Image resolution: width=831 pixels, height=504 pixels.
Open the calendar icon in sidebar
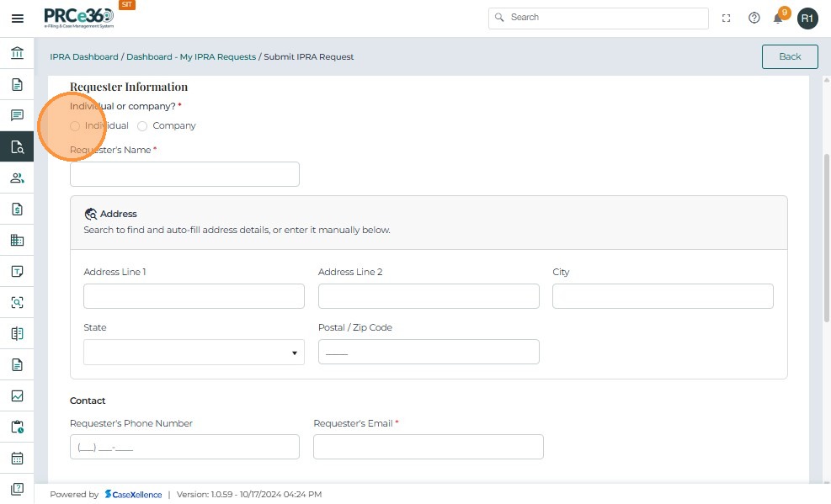click(17, 459)
